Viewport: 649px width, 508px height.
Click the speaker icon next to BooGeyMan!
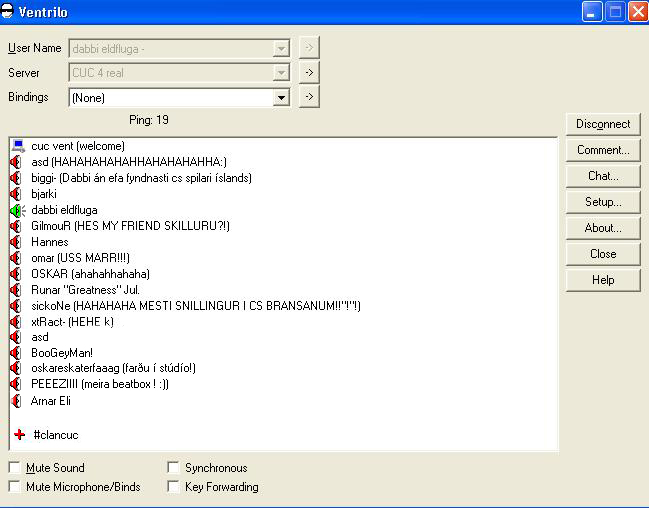[16, 353]
